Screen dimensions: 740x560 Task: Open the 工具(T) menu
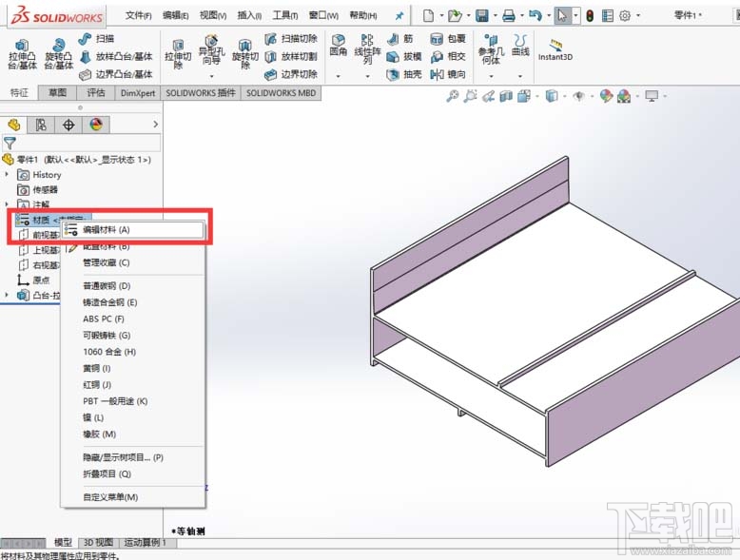285,15
